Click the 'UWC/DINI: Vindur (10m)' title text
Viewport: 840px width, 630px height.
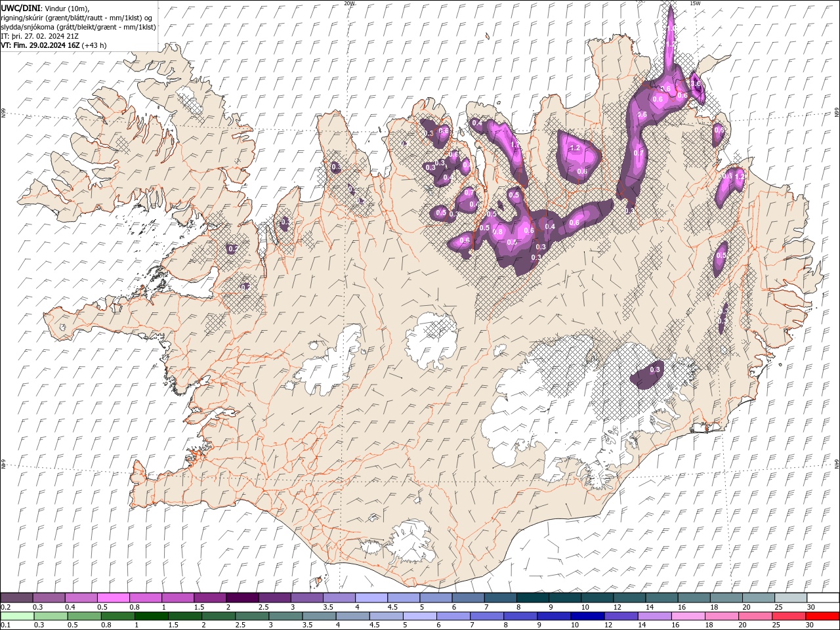(x=45, y=8)
